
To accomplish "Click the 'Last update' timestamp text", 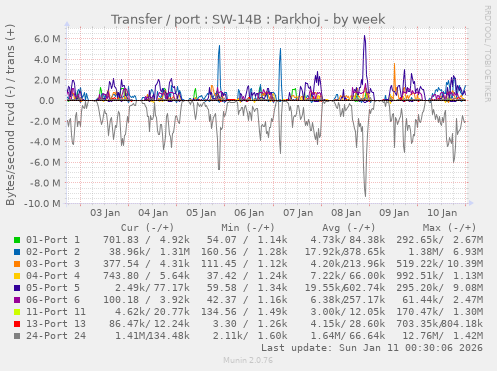I will point(372,348).
